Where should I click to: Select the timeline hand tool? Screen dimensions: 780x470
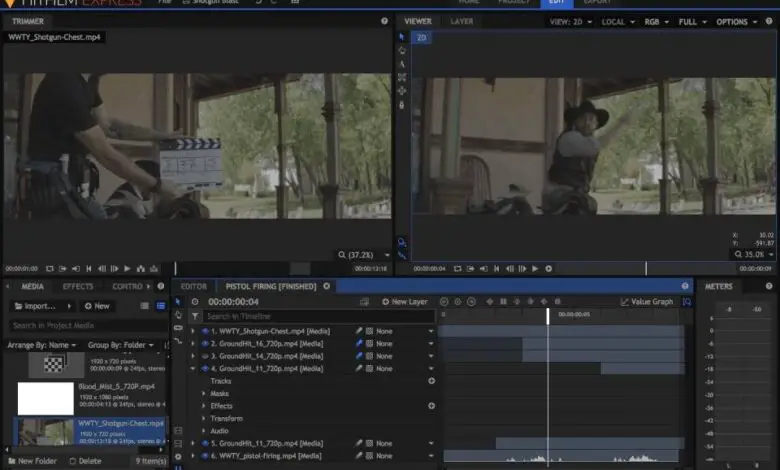178,315
